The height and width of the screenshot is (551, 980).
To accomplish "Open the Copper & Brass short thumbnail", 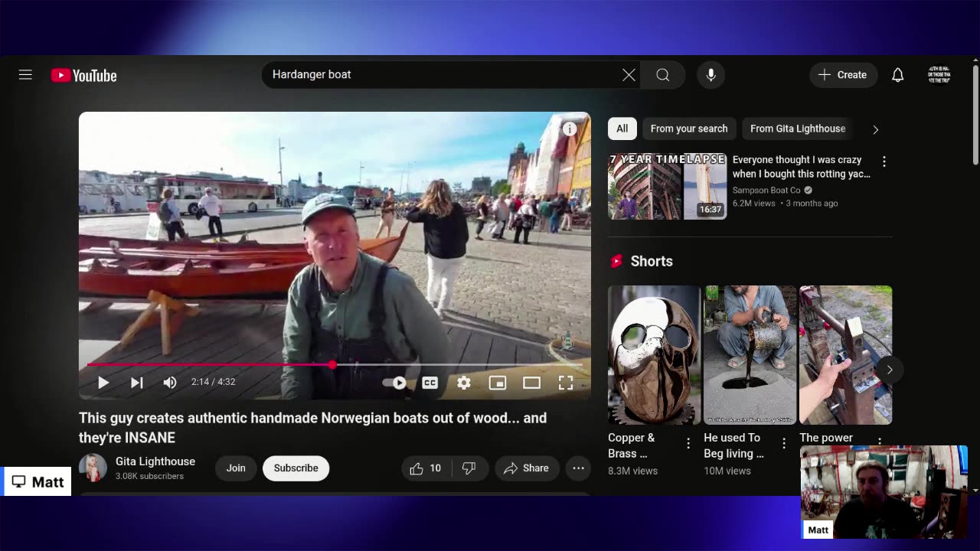I will pos(655,355).
